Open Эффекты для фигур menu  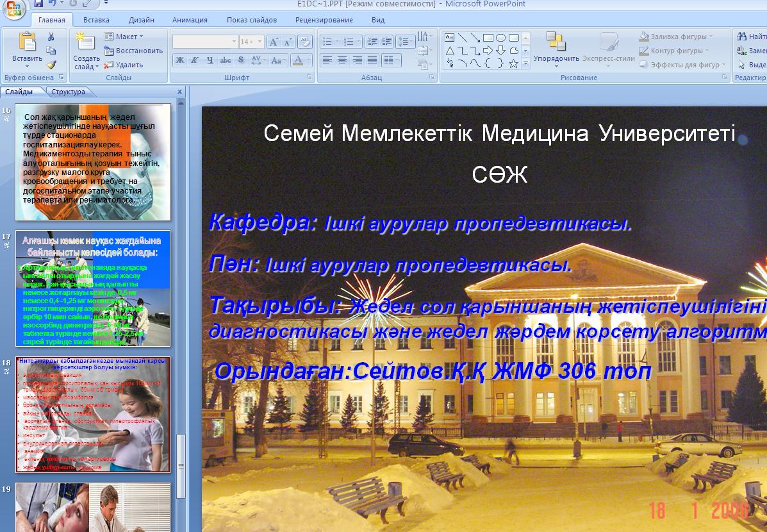pos(682,65)
